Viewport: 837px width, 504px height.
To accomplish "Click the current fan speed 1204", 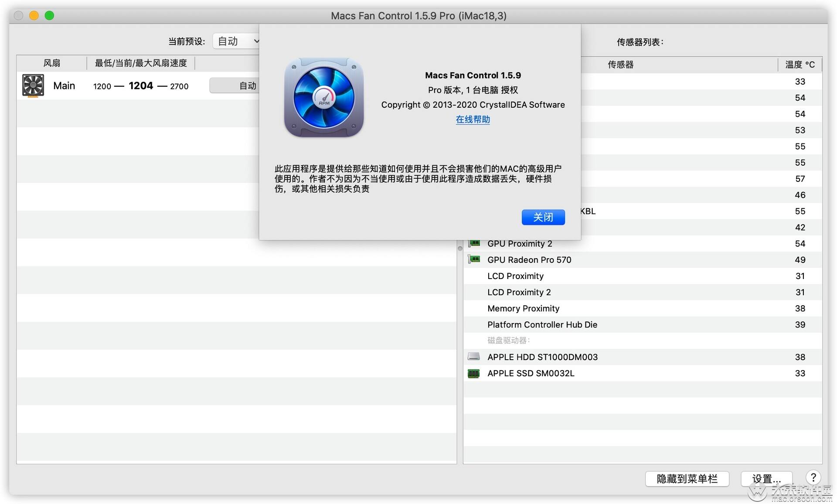I will (x=141, y=85).
